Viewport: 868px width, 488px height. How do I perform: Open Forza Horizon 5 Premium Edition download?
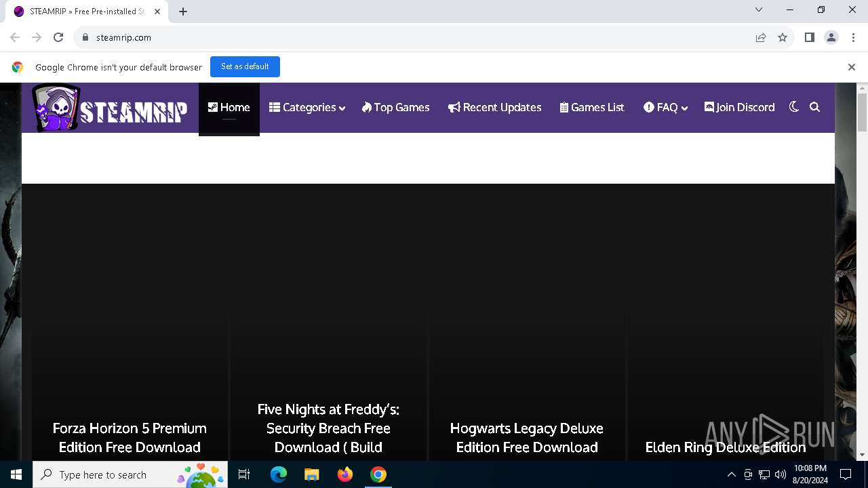(x=130, y=438)
